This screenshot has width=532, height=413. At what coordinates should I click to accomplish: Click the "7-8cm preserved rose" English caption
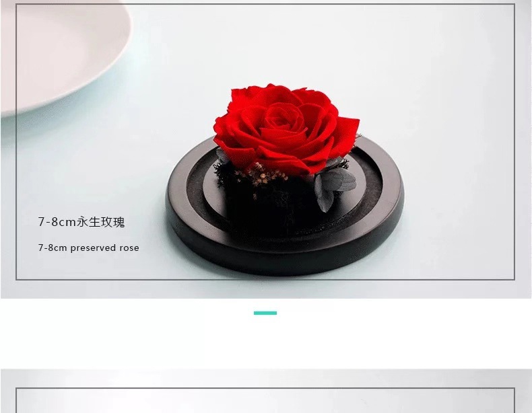point(88,248)
